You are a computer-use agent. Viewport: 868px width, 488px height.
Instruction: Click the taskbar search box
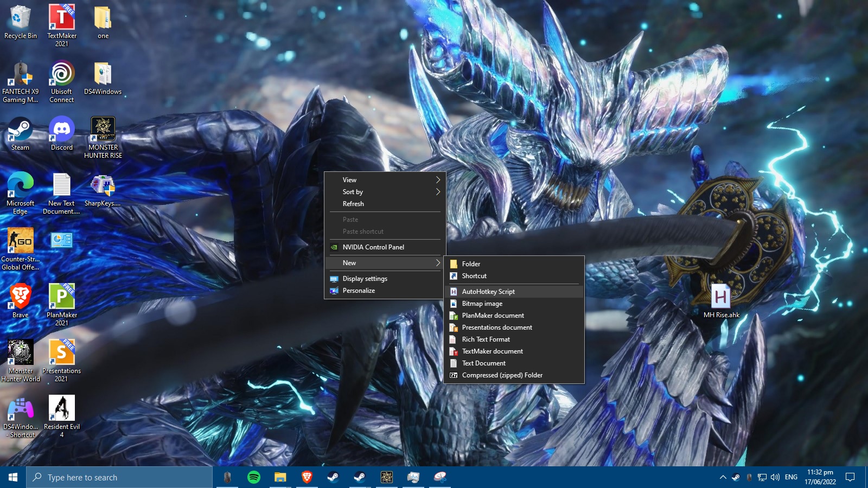[119, 477]
